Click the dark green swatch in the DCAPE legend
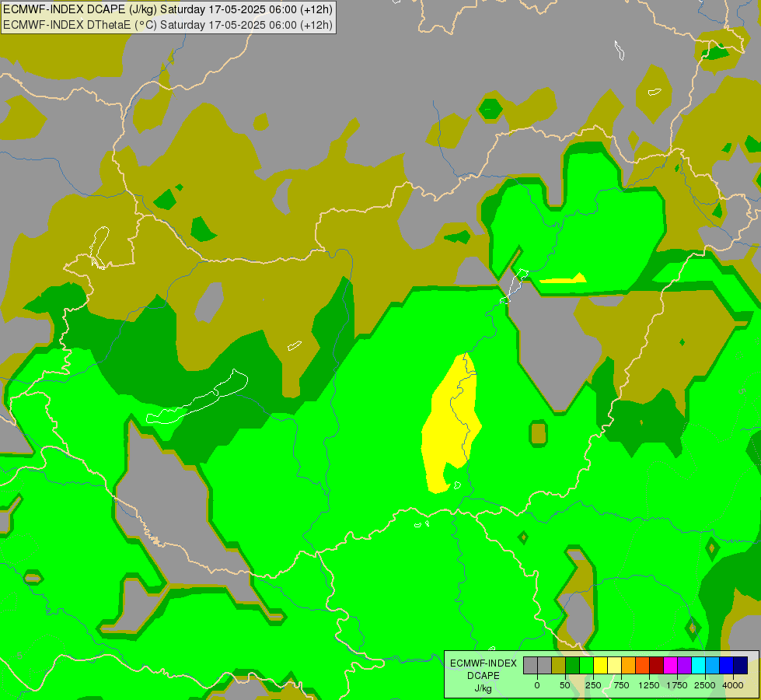Viewport: 761px width, 700px height. (573, 665)
